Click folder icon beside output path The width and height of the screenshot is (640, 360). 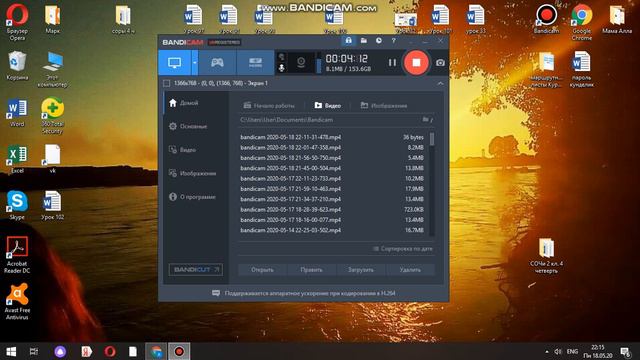click(x=427, y=120)
